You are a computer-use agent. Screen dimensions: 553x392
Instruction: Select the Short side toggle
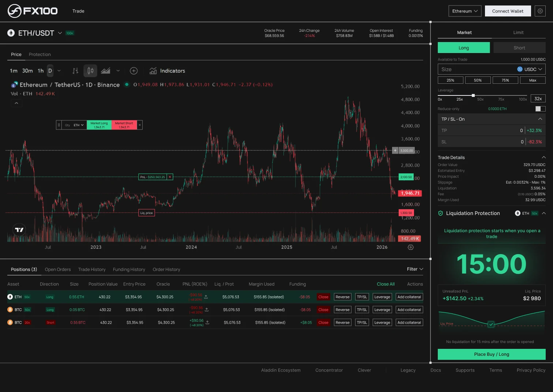tap(519, 48)
